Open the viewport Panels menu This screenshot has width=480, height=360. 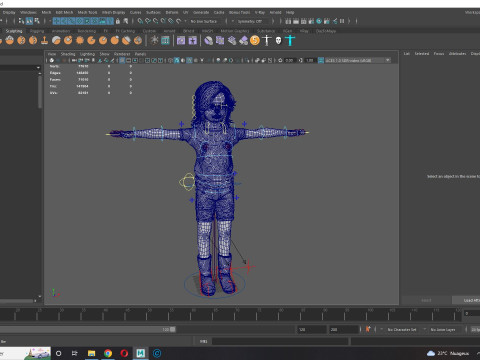tap(140, 54)
